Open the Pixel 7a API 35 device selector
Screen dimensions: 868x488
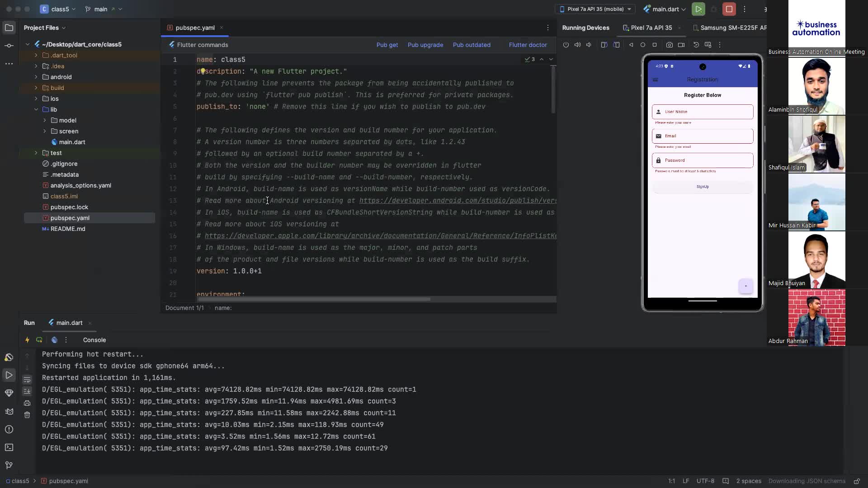pyautogui.click(x=595, y=9)
